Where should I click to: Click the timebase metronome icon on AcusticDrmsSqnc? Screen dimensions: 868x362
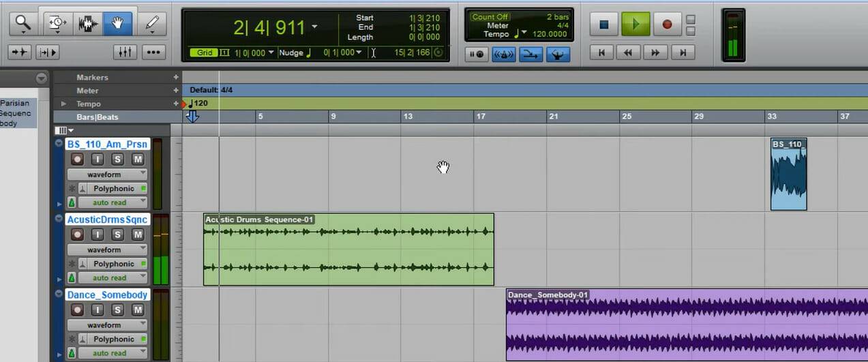coord(72,277)
